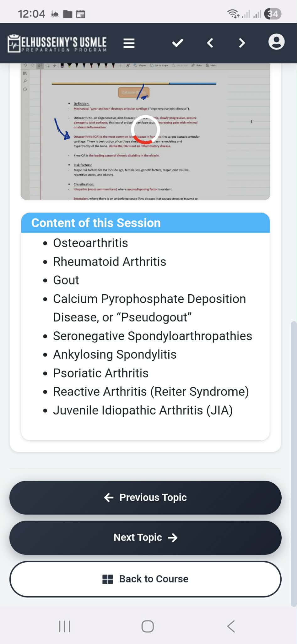Click the Back to Course button
The height and width of the screenshot is (644, 297).
145,579
